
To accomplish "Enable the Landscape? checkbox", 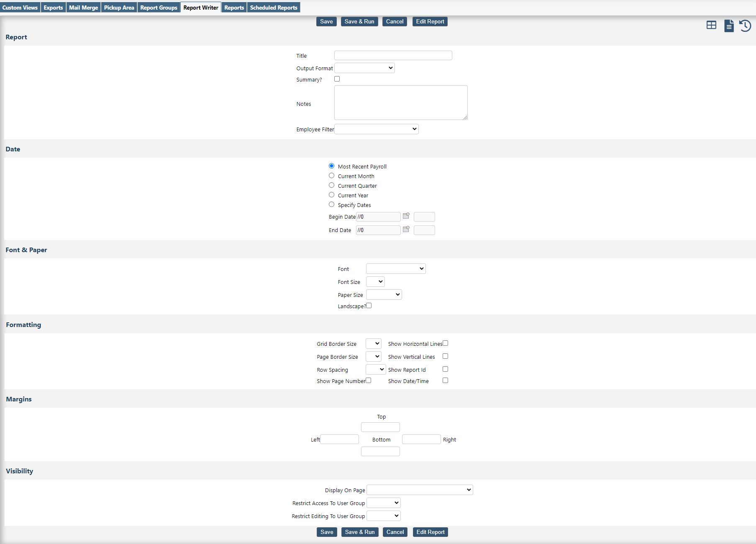I will coord(369,306).
